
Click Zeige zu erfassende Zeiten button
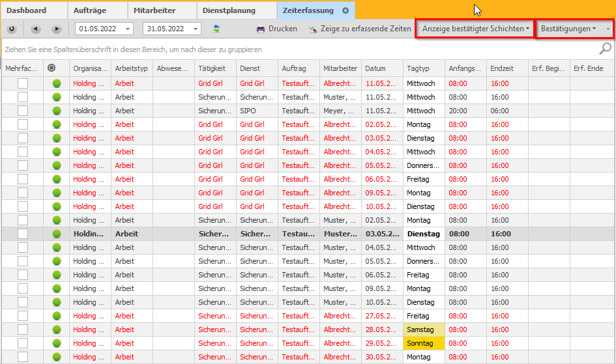click(x=359, y=29)
